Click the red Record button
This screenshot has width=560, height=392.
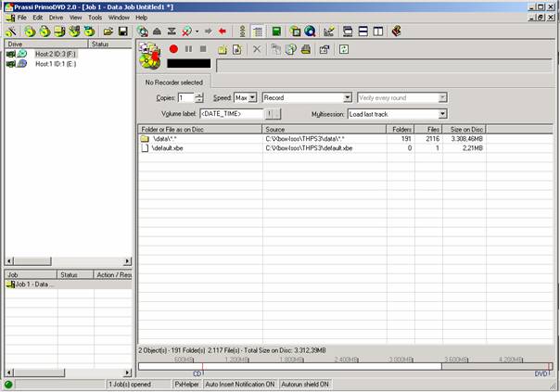pos(173,48)
